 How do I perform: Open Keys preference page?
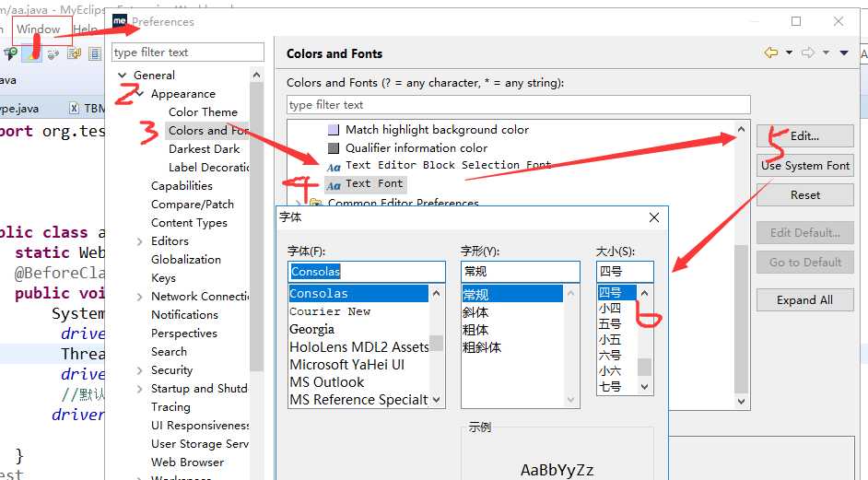[163, 278]
